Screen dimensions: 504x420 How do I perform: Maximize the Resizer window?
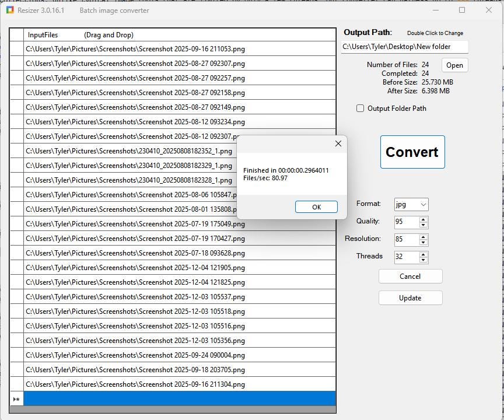[x=462, y=10]
